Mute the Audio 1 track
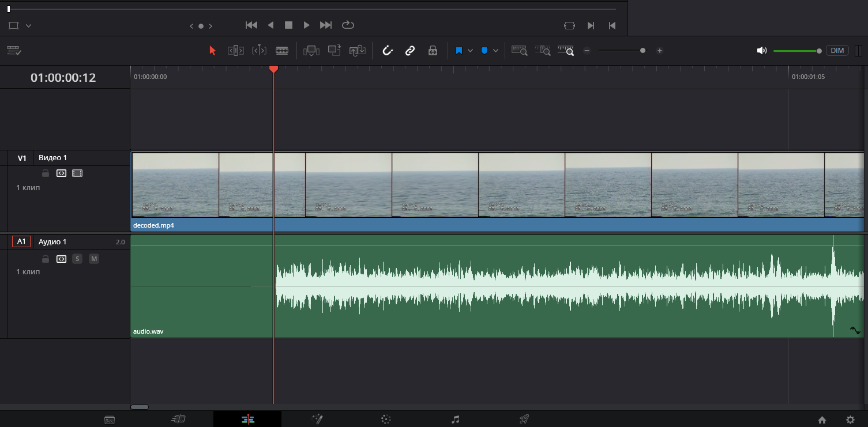The width and height of the screenshot is (868, 427). [x=94, y=259]
